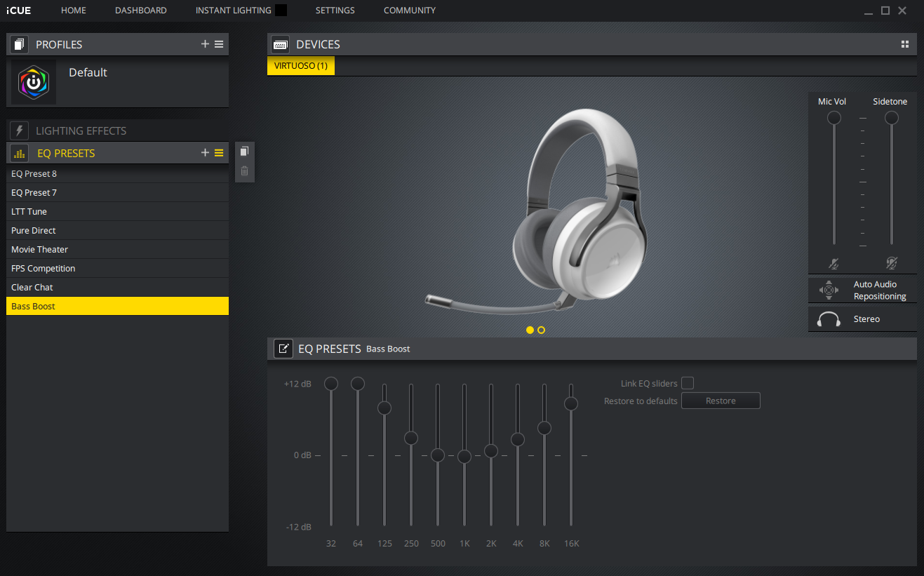Open INSTANT LIGHTING menu
This screenshot has width=924, height=576.
(234, 11)
